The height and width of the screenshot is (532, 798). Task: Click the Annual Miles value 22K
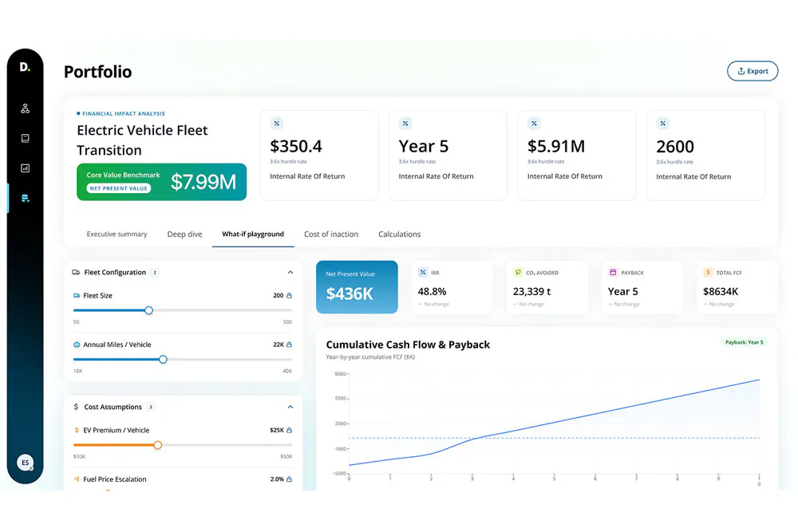pyautogui.click(x=279, y=345)
